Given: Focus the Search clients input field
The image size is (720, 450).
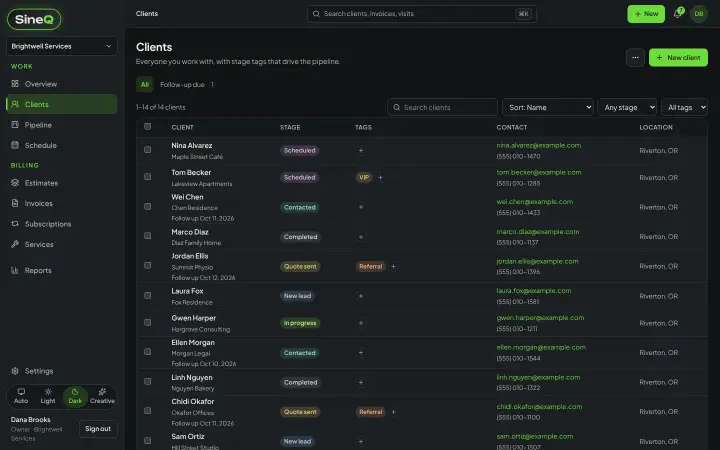Looking at the screenshot, I should [x=442, y=107].
